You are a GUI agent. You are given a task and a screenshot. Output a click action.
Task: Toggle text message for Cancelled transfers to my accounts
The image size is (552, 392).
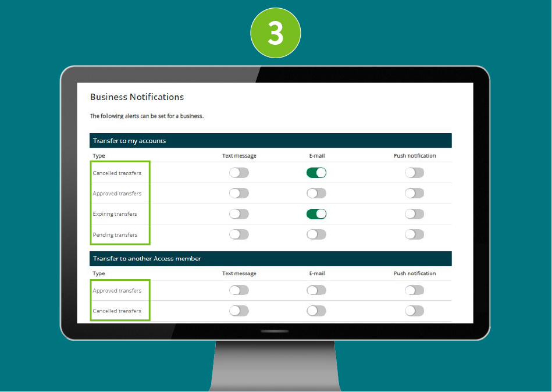click(239, 173)
